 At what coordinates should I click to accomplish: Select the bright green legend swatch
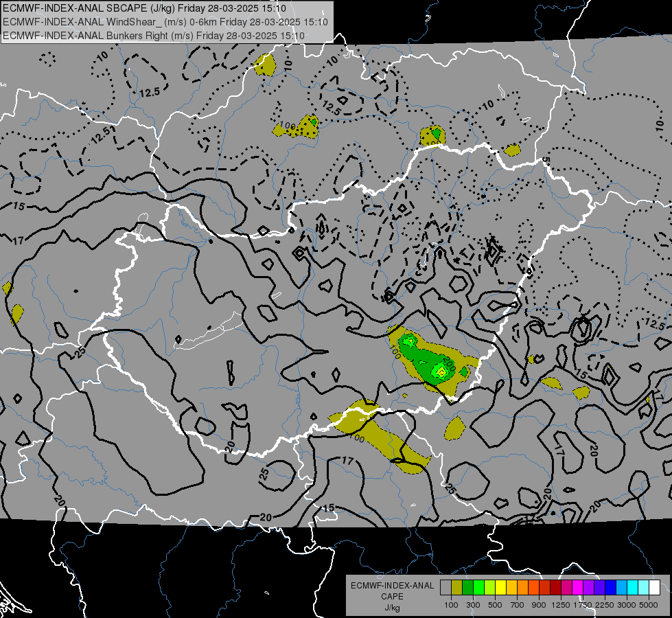coord(478,588)
